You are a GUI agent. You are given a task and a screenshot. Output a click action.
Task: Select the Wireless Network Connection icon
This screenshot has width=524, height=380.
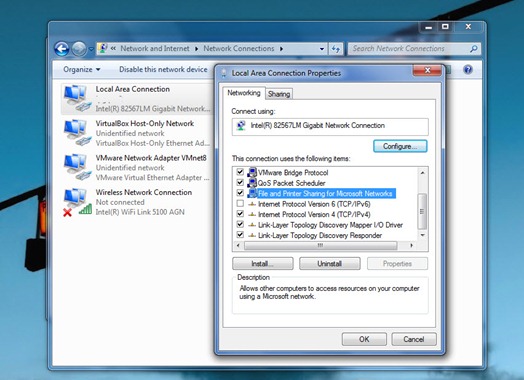pyautogui.click(x=77, y=202)
